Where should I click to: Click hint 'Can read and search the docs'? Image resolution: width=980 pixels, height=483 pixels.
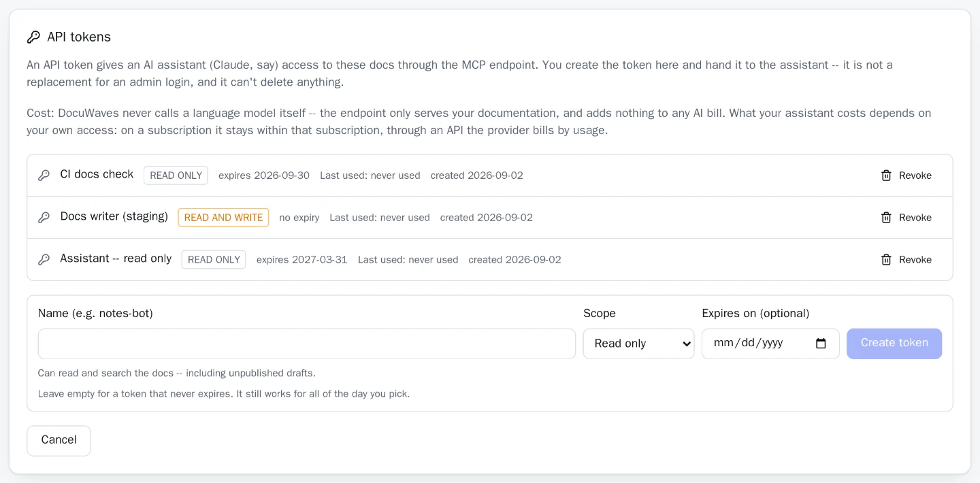(x=177, y=373)
